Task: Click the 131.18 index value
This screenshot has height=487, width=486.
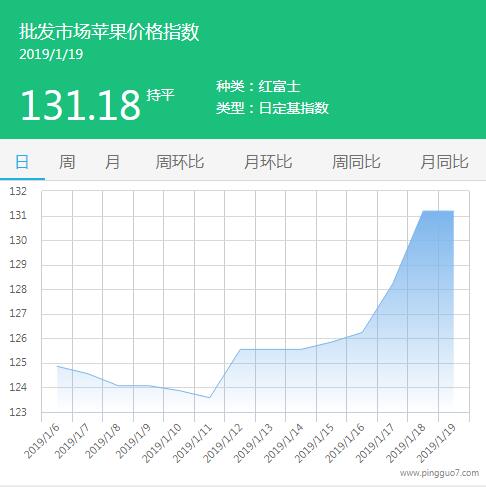Action: click(x=80, y=105)
